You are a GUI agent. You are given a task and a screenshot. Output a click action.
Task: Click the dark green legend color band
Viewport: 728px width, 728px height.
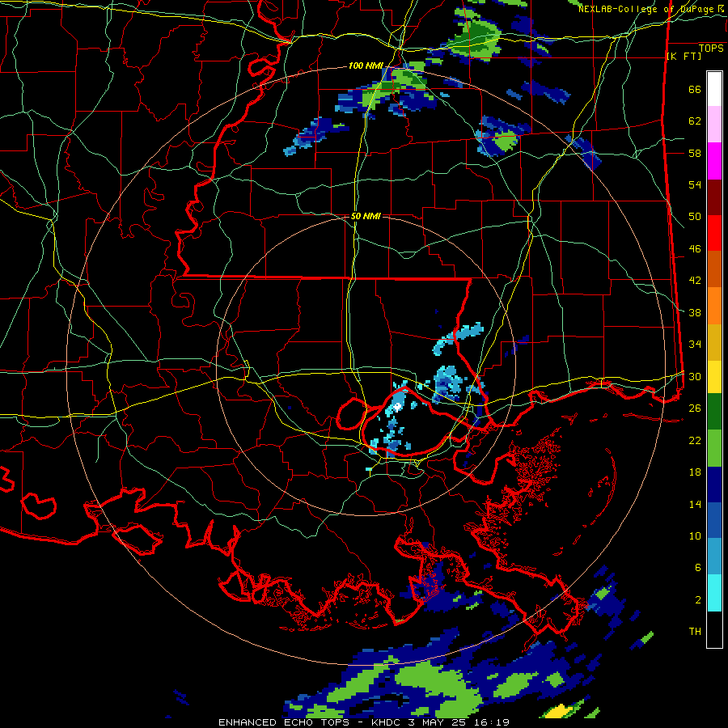click(x=714, y=412)
